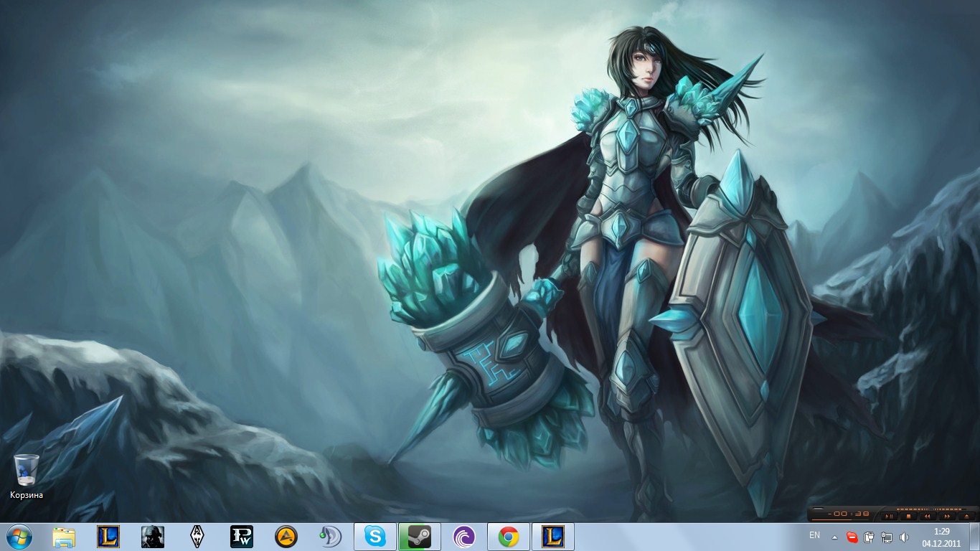Screen dimensions: 980x551
Task: Open the purple BitTorrent taskbar icon
Action: click(x=464, y=537)
